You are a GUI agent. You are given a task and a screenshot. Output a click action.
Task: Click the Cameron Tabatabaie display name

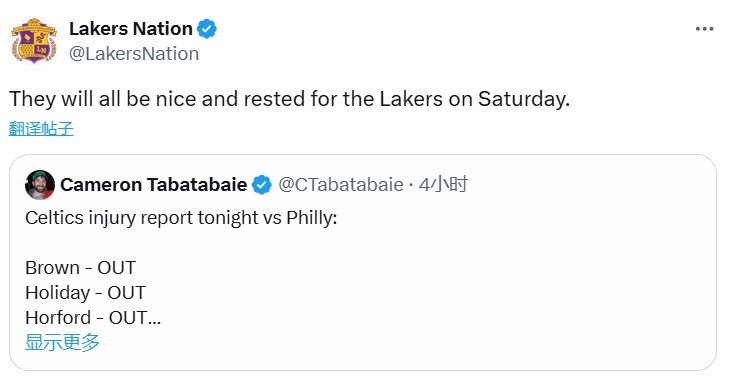153,184
